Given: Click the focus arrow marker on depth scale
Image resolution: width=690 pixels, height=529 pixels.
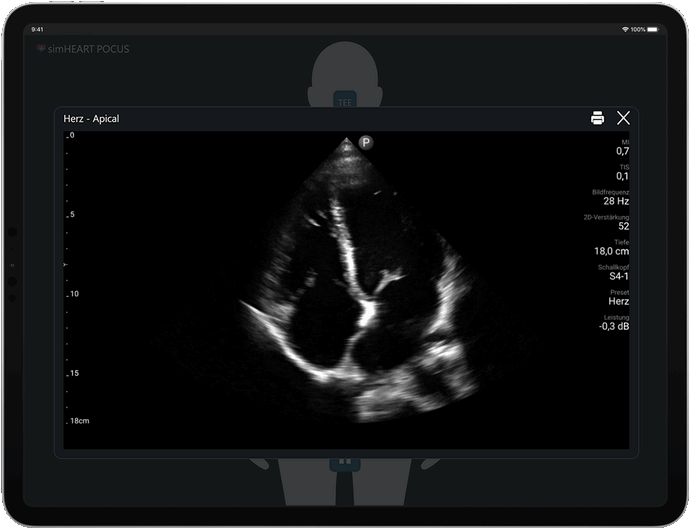Looking at the screenshot, I should tap(66, 264).
